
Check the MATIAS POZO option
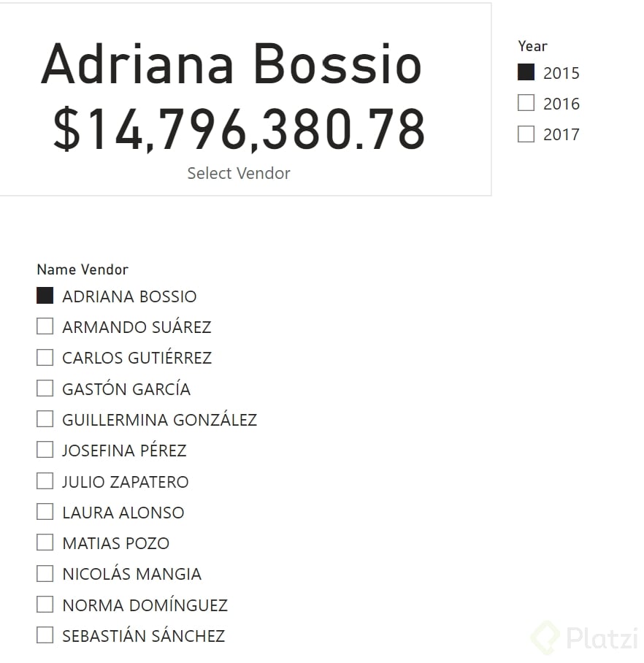click(45, 543)
